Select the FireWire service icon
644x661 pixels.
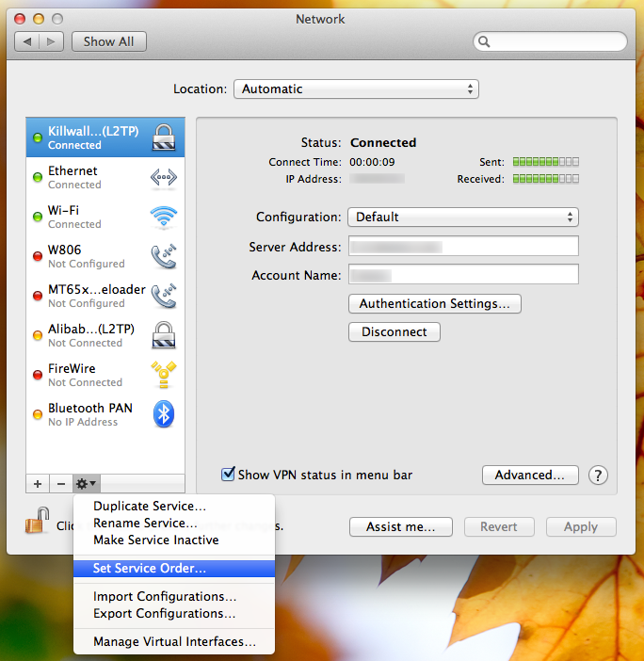tap(164, 375)
